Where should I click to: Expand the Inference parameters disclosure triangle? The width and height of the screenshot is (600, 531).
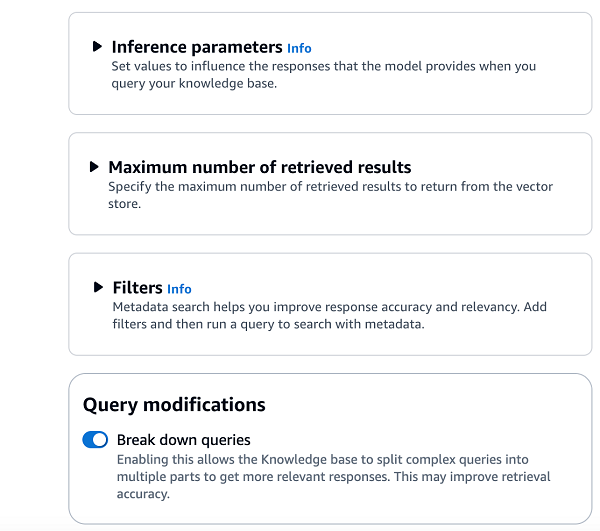(x=97, y=47)
